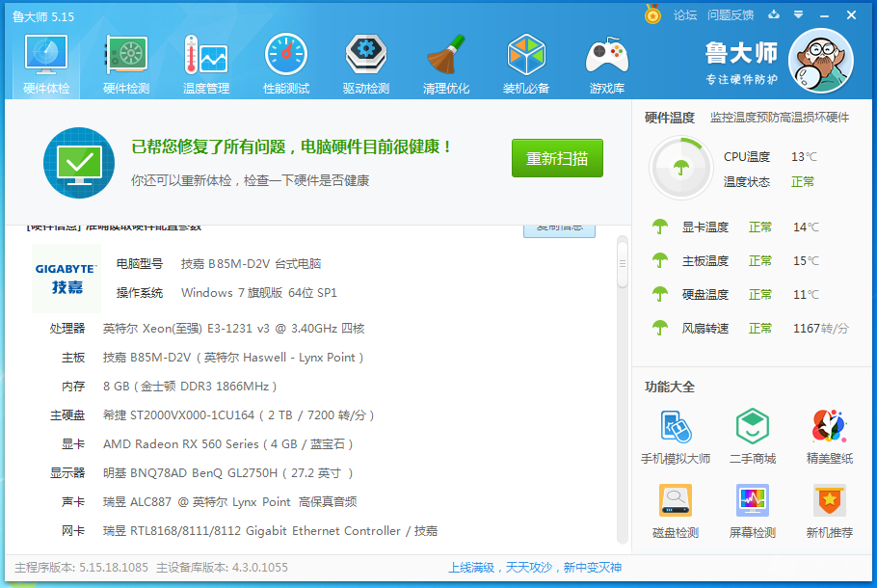Click the 功能大全 section heading
The image size is (877, 588).
pos(670,388)
